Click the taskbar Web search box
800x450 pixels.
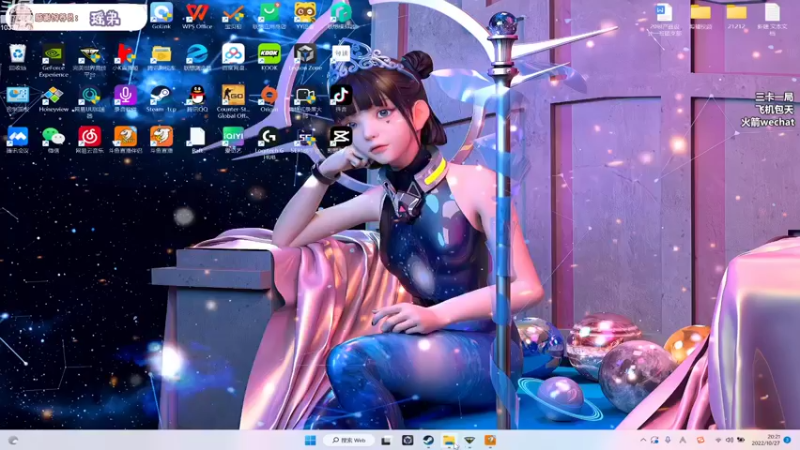tap(349, 440)
